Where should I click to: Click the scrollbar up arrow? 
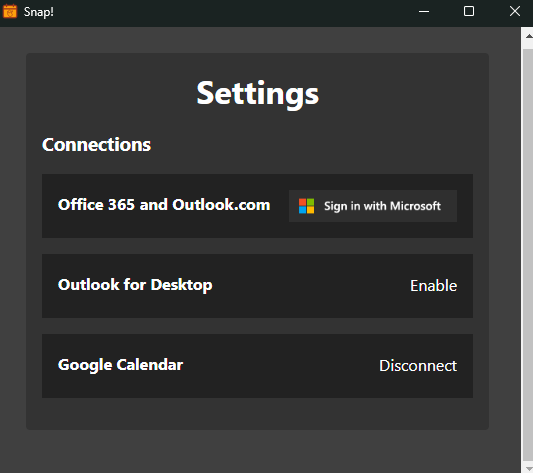tap(528, 36)
